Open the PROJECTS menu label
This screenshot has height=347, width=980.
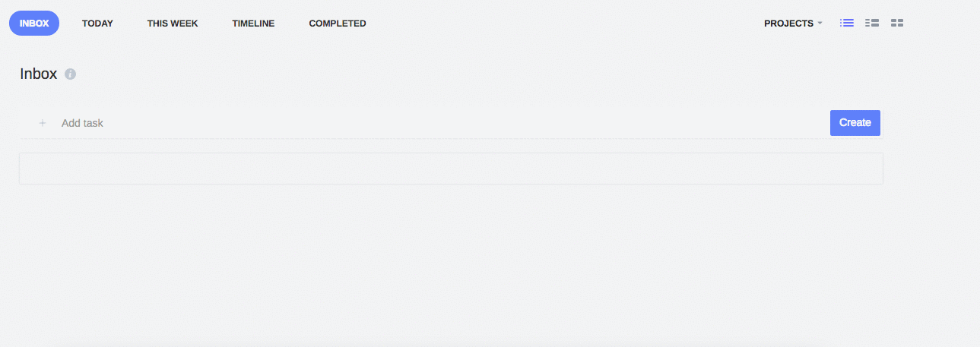788,24
